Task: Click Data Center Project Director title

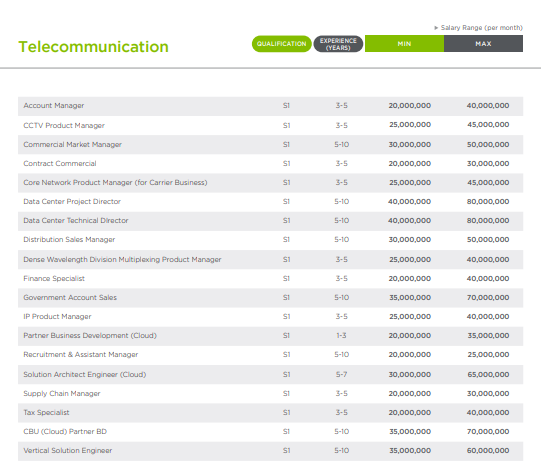Action: point(72,201)
